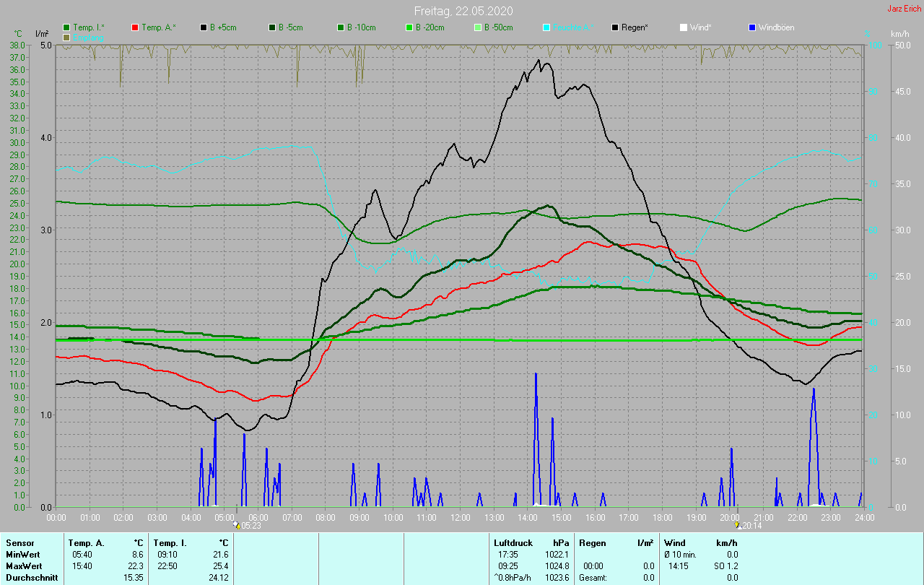Click the black Regen legend square

click(615, 27)
